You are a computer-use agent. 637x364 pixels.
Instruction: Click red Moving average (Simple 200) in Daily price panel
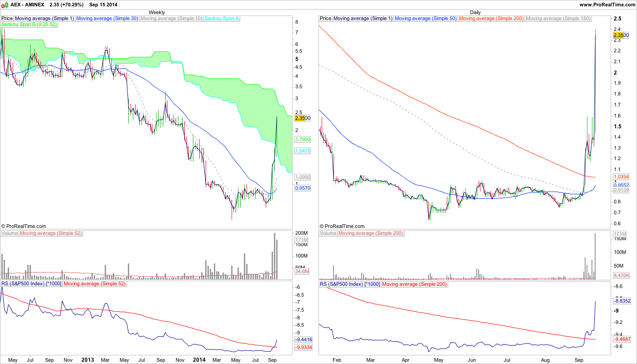click(x=492, y=19)
